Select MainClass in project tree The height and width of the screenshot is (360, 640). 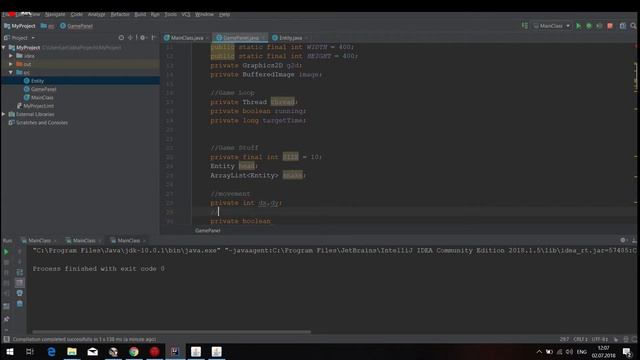(42, 98)
